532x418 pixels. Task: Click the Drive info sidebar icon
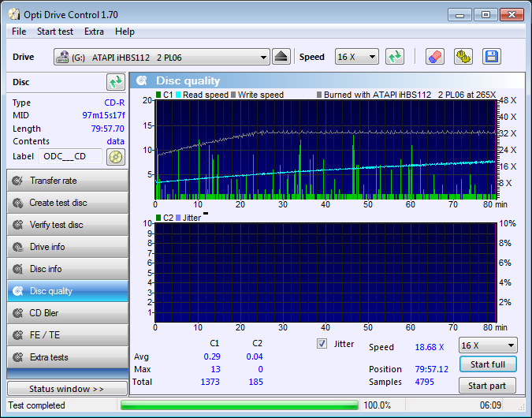(17, 247)
